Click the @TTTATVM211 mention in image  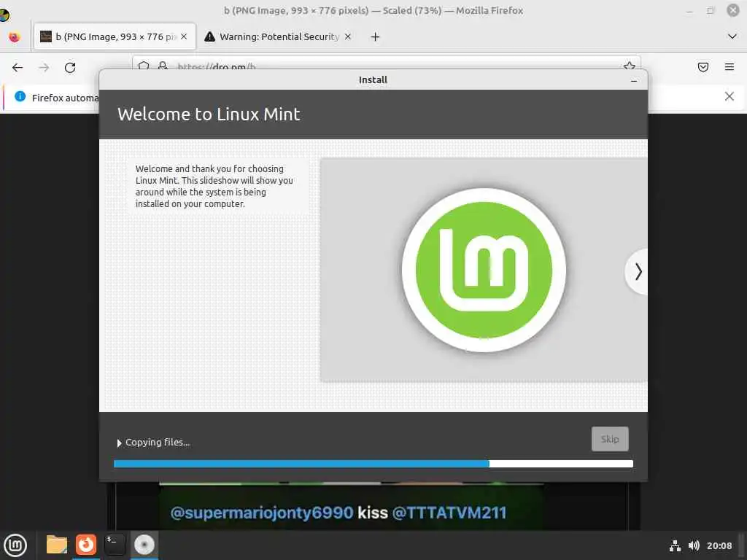point(449,513)
